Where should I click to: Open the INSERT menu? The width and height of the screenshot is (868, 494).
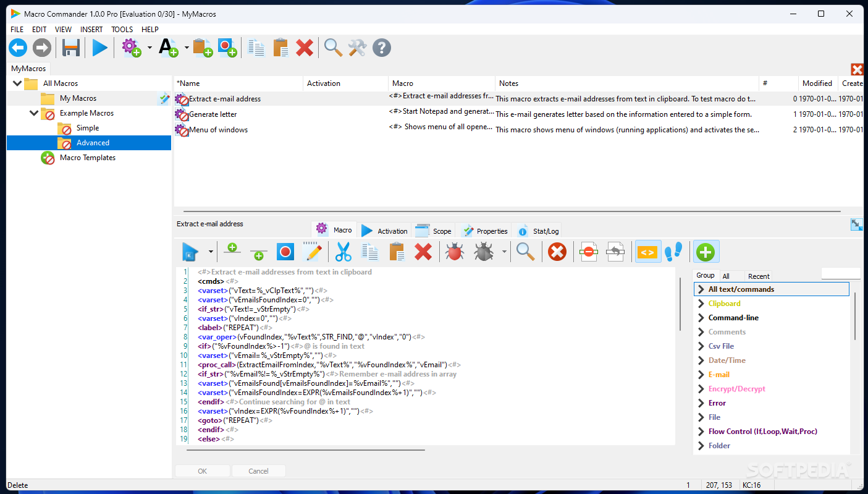pos(91,29)
